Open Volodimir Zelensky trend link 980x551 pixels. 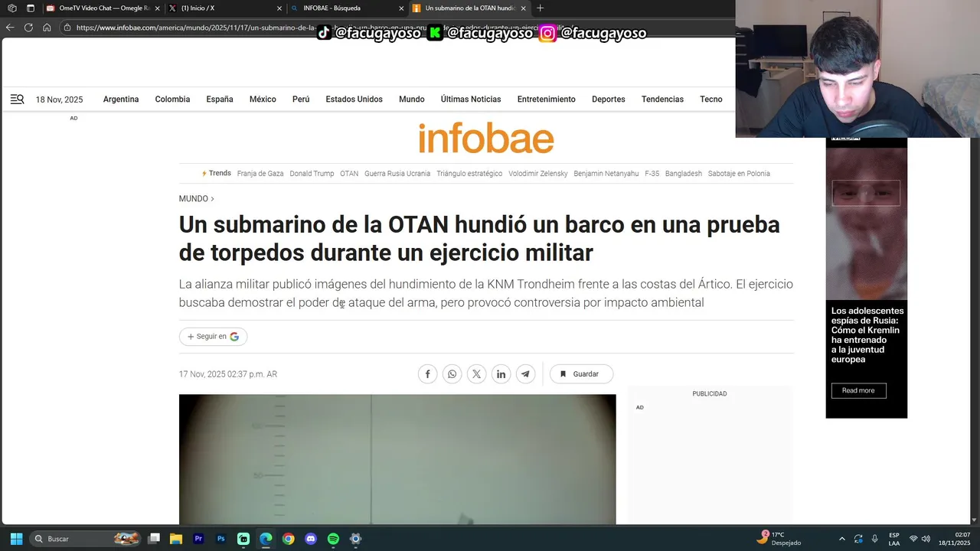tap(538, 174)
